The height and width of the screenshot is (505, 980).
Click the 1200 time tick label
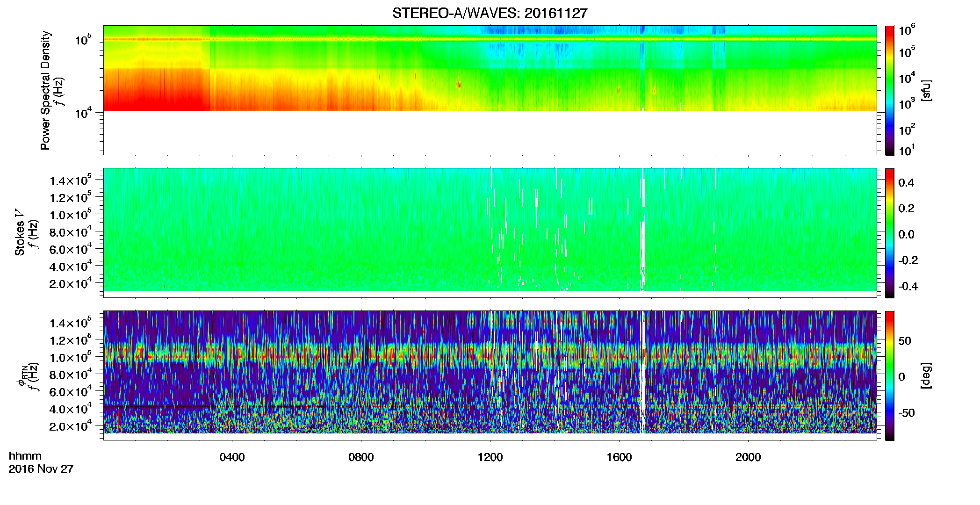tap(490, 457)
